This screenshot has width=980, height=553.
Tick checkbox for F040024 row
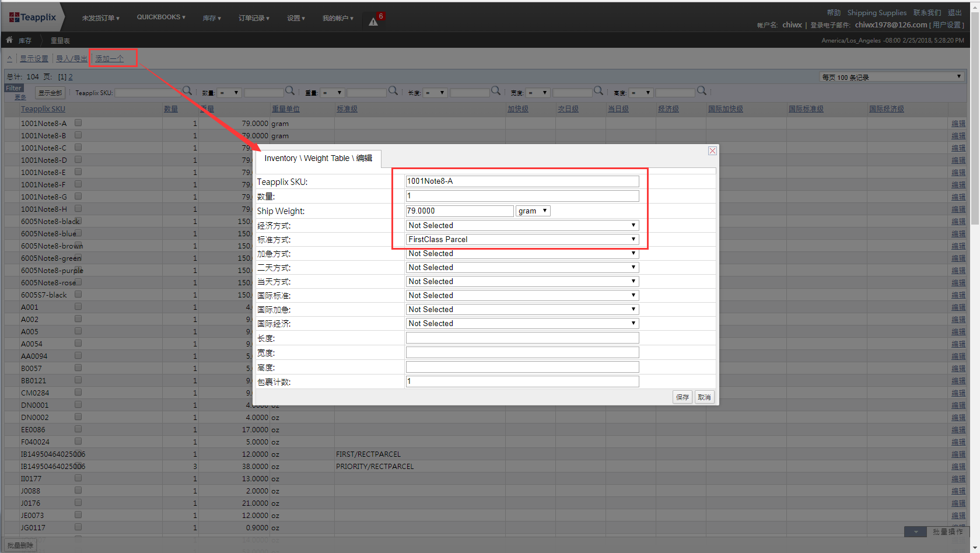pyautogui.click(x=78, y=441)
